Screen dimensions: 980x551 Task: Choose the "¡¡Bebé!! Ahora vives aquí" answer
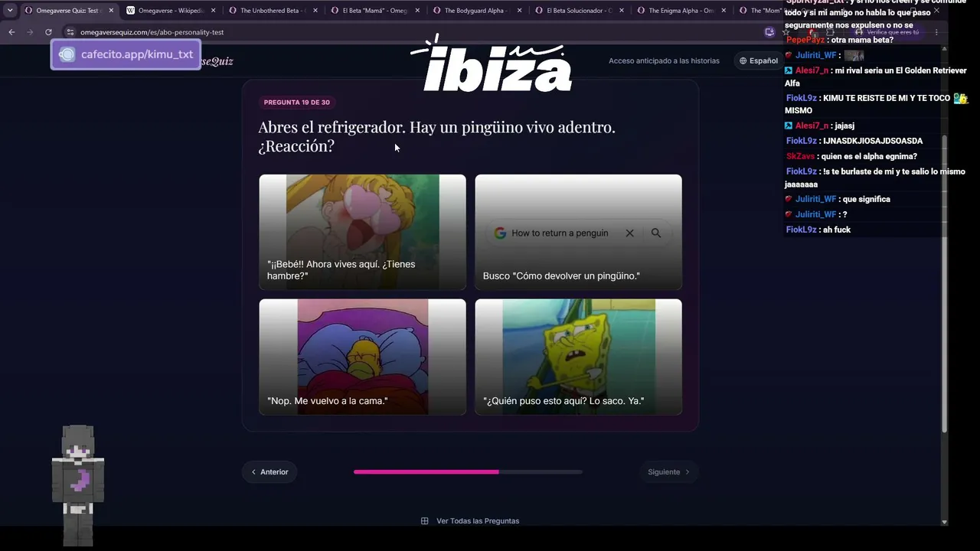point(362,232)
